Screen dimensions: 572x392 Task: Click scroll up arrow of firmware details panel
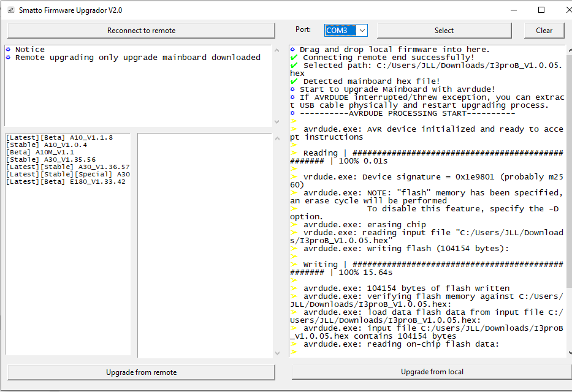click(x=277, y=138)
